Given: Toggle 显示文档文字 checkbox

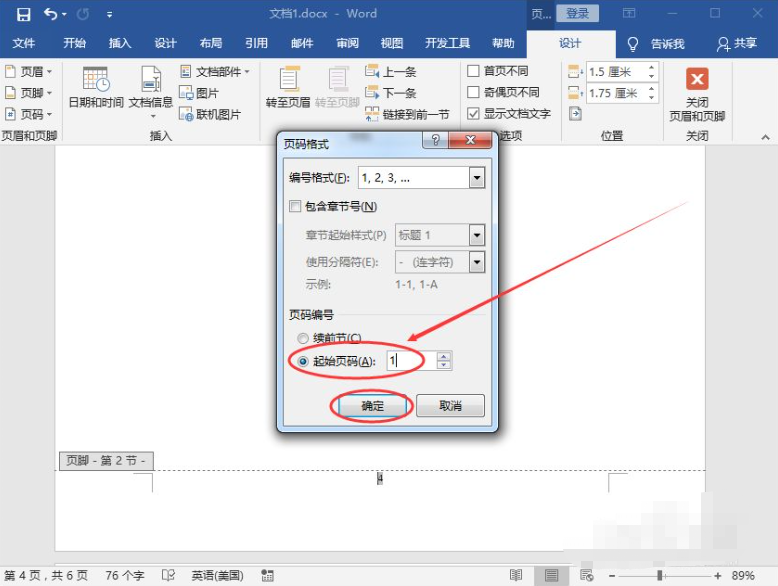Looking at the screenshot, I should pyautogui.click(x=473, y=114).
